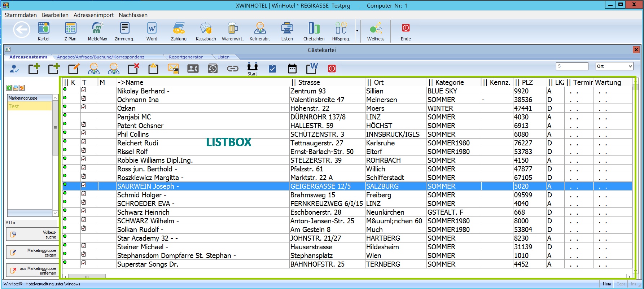Click the person with checkmark icon

(14, 69)
